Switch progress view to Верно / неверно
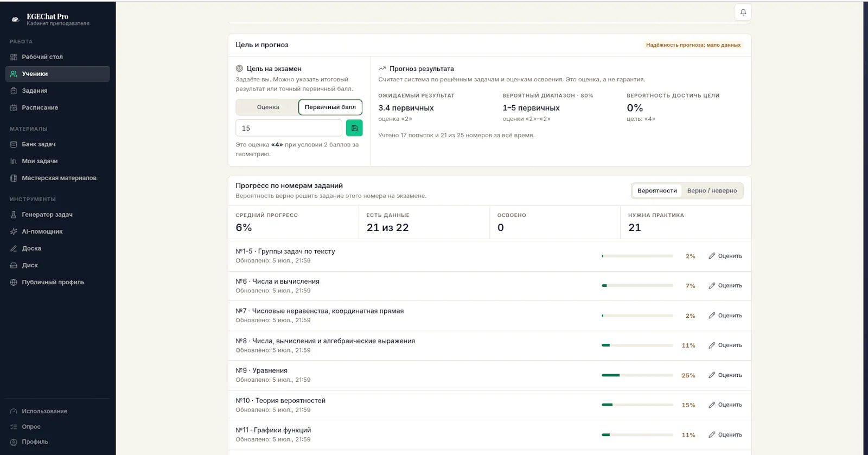Screen dimensions: 868x455 pyautogui.click(x=712, y=191)
